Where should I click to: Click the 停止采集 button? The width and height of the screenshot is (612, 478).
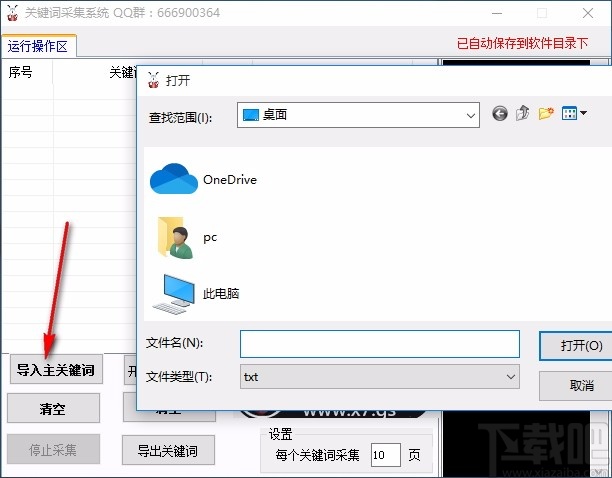(53, 450)
